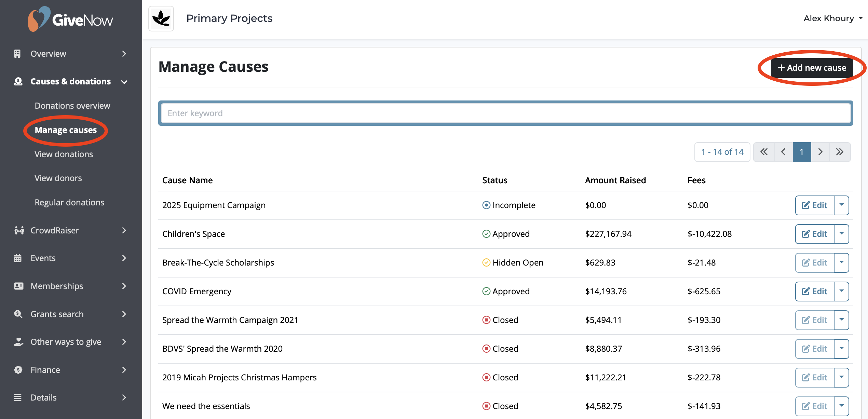868x419 pixels.
Task: Click the Finance dollar icon
Action: tap(18, 370)
